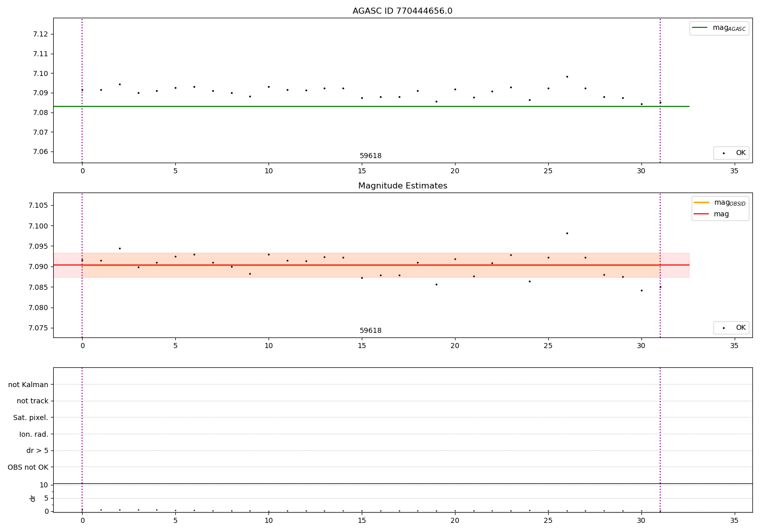Click the 'Sat. pixel.' axis label
This screenshot has width=760, height=532.
[x=30, y=417]
